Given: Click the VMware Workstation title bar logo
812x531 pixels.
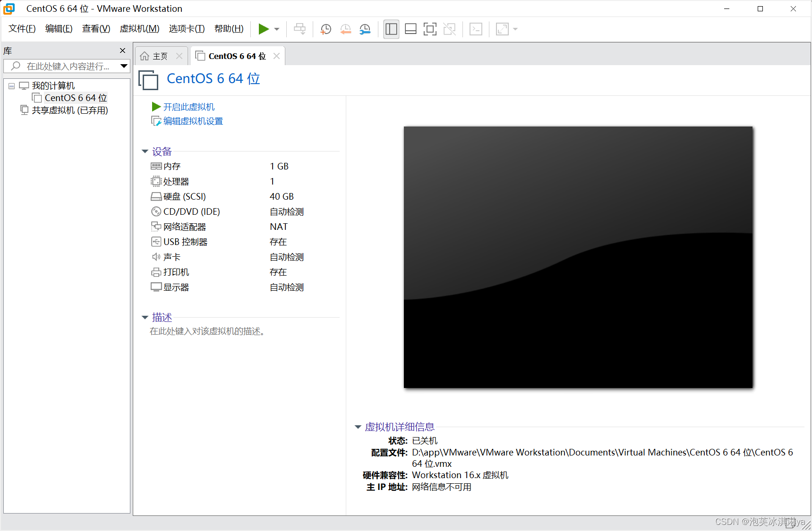Looking at the screenshot, I should coord(9,8).
